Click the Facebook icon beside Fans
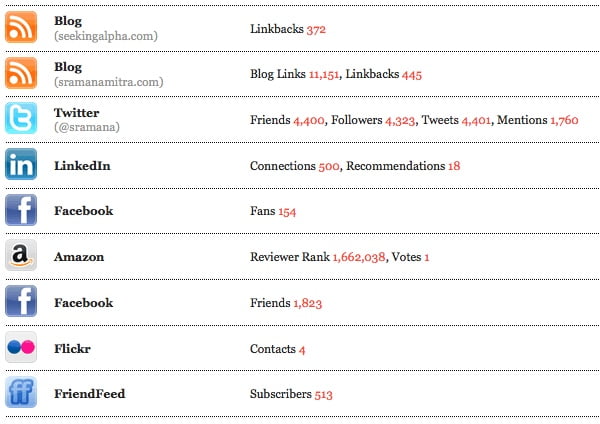The width and height of the screenshot is (600, 424). pos(21,210)
